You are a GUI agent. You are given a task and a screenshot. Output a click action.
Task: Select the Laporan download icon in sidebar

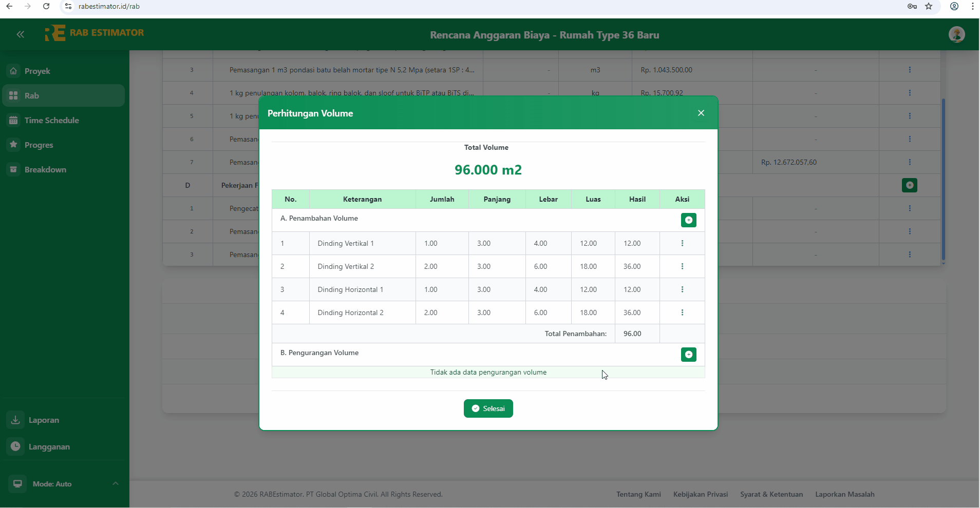[x=15, y=419]
